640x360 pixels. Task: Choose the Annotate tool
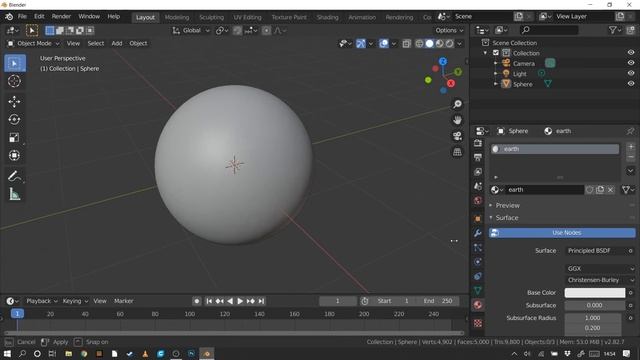coord(14,176)
